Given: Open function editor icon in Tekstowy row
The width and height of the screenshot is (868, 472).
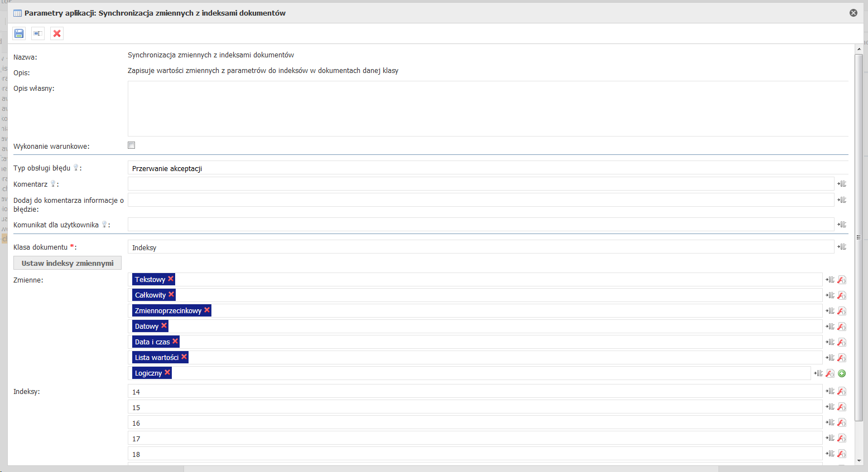Looking at the screenshot, I should pyautogui.click(x=842, y=280).
